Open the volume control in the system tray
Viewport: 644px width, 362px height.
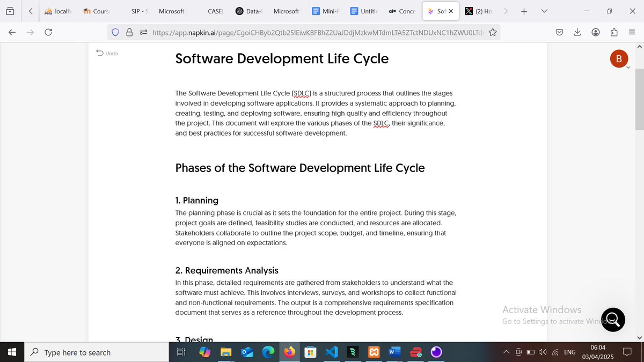543,352
